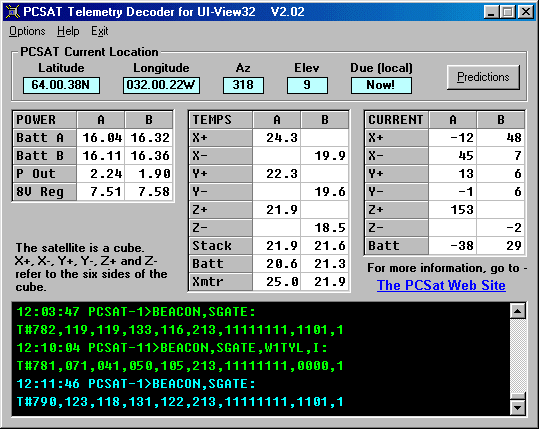Select Xmtr A value 25.0
The width and height of the screenshot is (539, 429).
[277, 282]
